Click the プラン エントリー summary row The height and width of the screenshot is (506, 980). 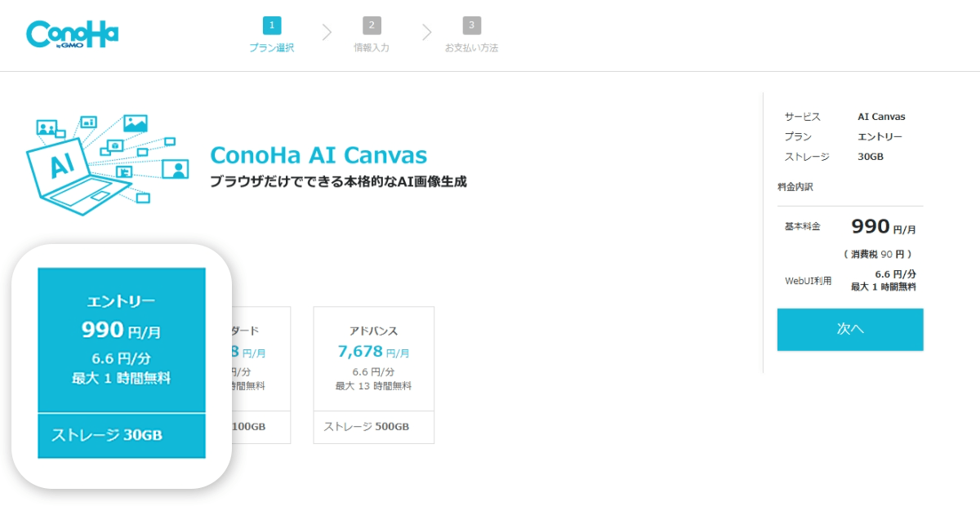844,137
